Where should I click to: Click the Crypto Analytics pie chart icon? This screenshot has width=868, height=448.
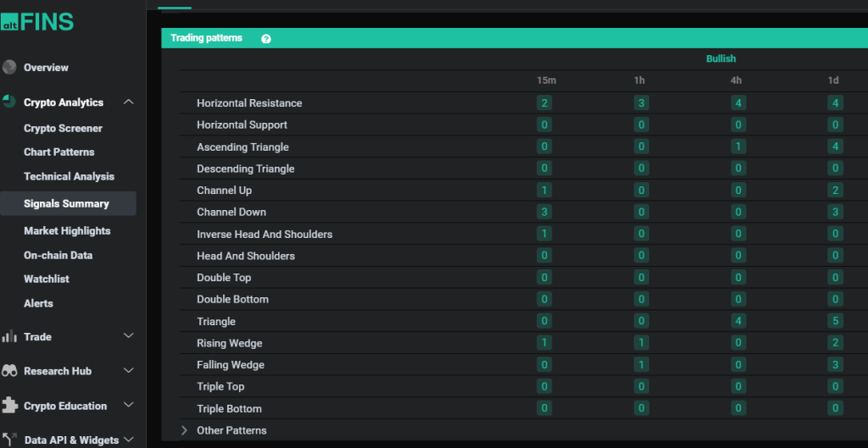pos(9,102)
